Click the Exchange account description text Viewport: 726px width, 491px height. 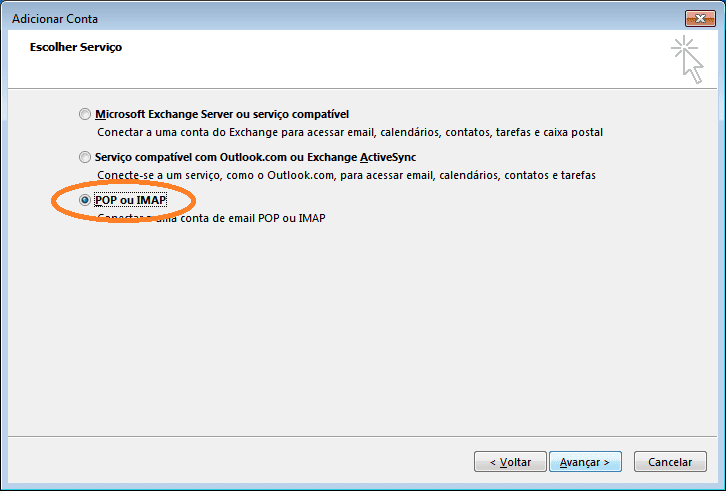pos(350,131)
